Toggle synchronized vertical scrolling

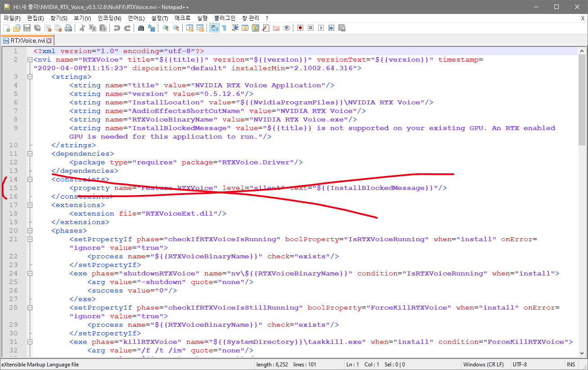(190, 28)
